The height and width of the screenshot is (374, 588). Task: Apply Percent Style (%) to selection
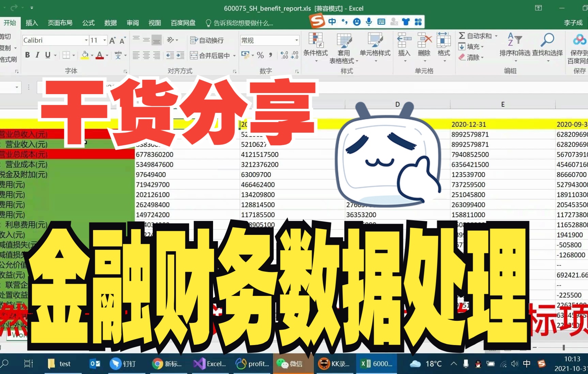(x=260, y=55)
